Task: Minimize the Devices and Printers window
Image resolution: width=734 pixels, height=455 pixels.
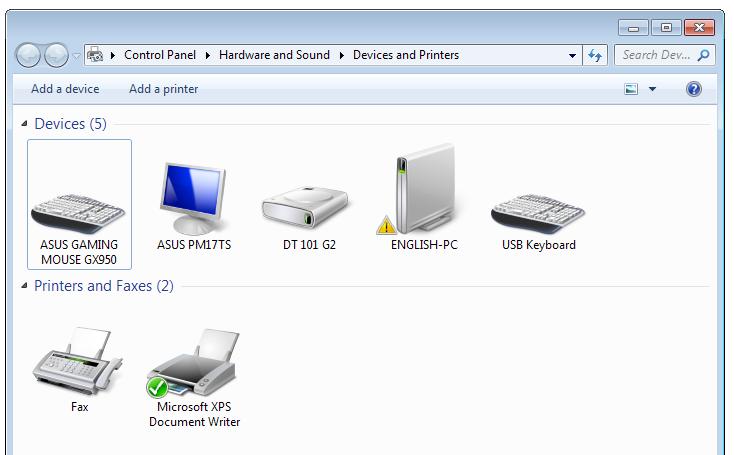Action: coord(633,28)
